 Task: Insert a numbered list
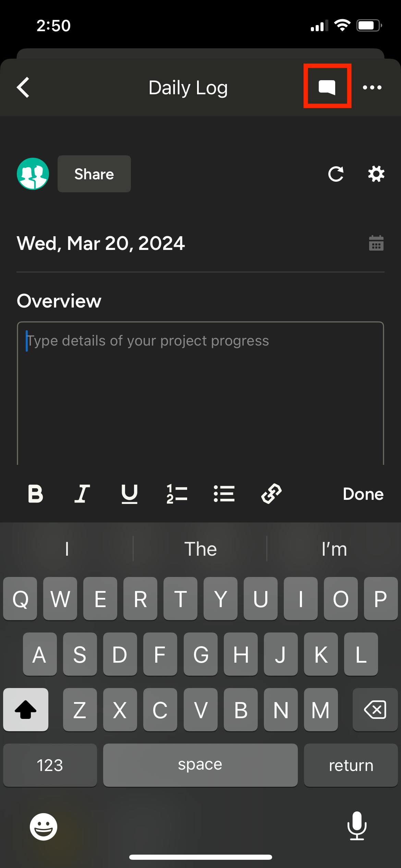tap(177, 494)
